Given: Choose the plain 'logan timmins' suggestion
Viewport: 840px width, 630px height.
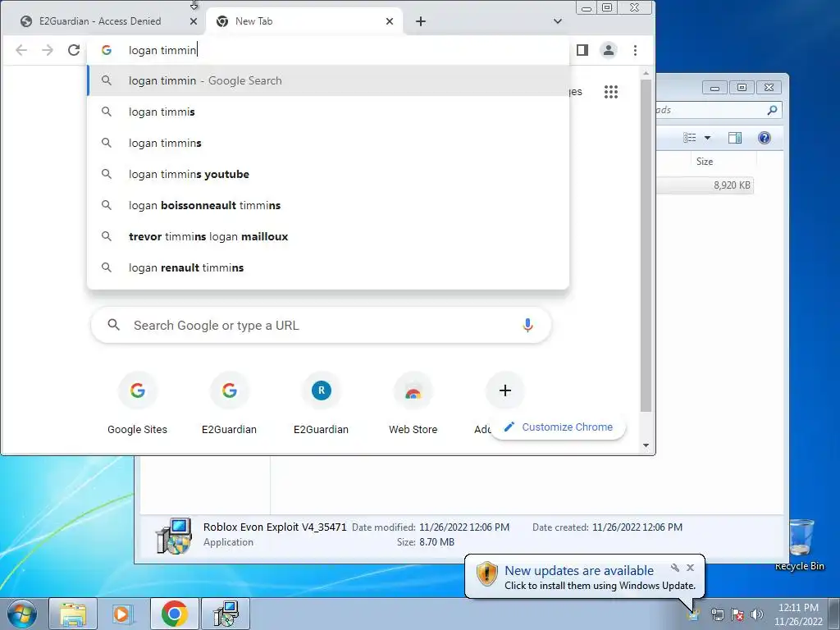Looking at the screenshot, I should pyautogui.click(x=328, y=143).
